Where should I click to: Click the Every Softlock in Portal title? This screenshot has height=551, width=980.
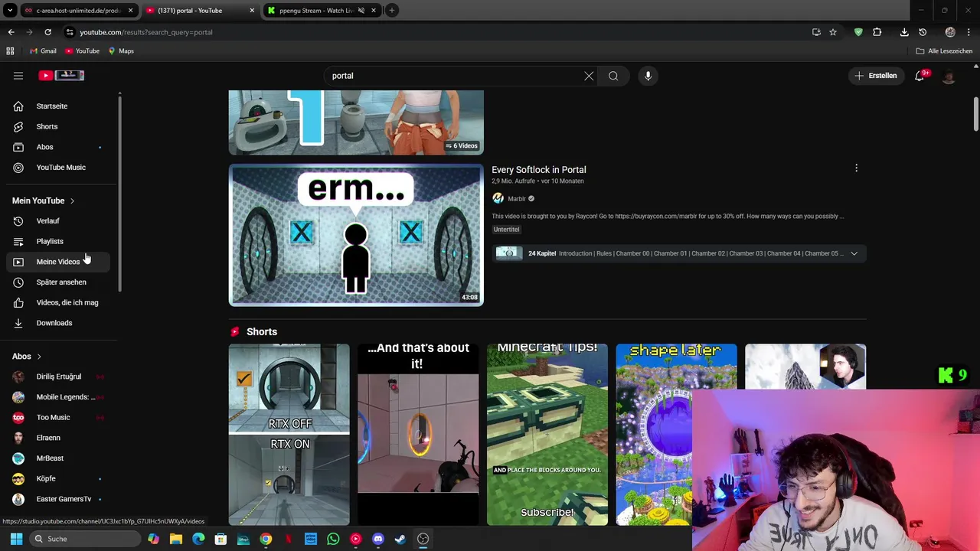point(539,170)
